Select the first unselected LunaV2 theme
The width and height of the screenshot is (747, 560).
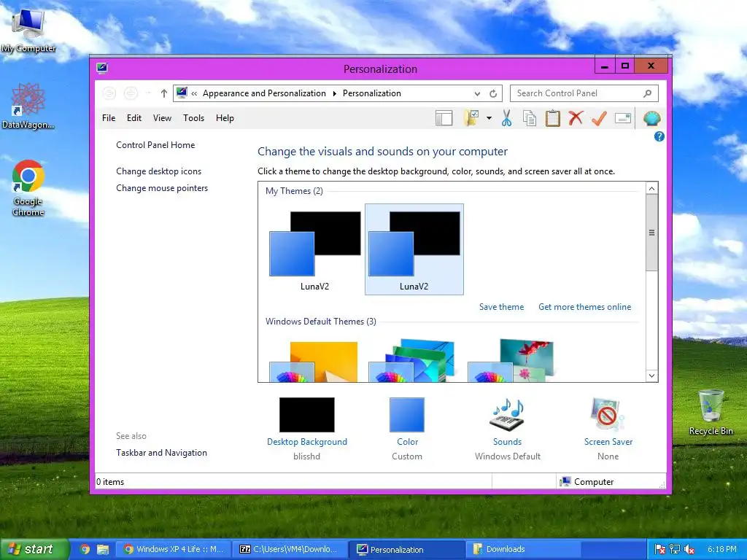315,249
